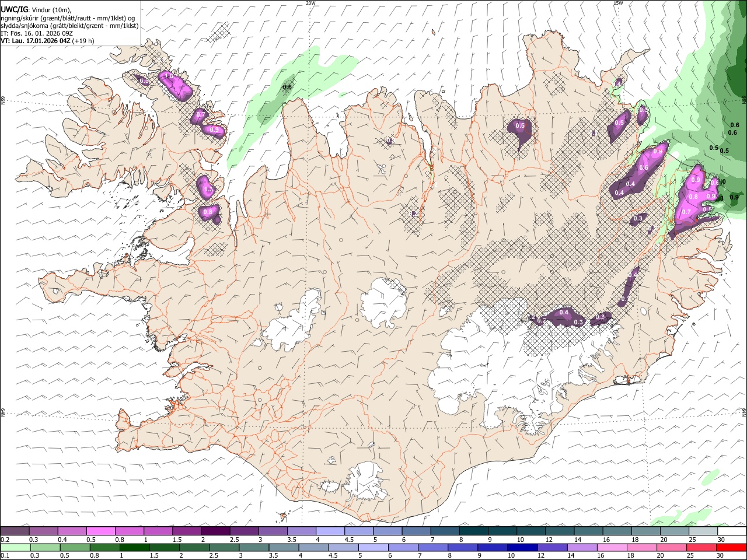Click the 0.4 label on the snow scale
Screen dimensions: 747x560
tap(62, 540)
